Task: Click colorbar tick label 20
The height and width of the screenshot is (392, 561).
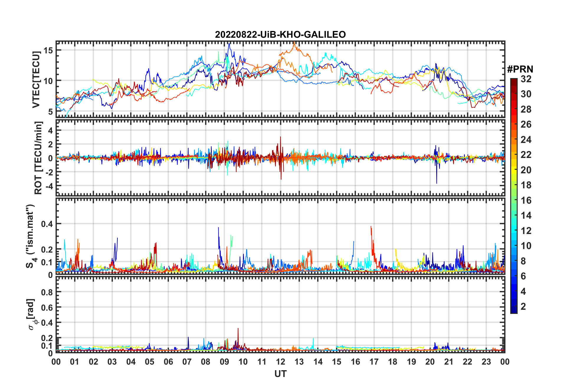Action: (526, 170)
